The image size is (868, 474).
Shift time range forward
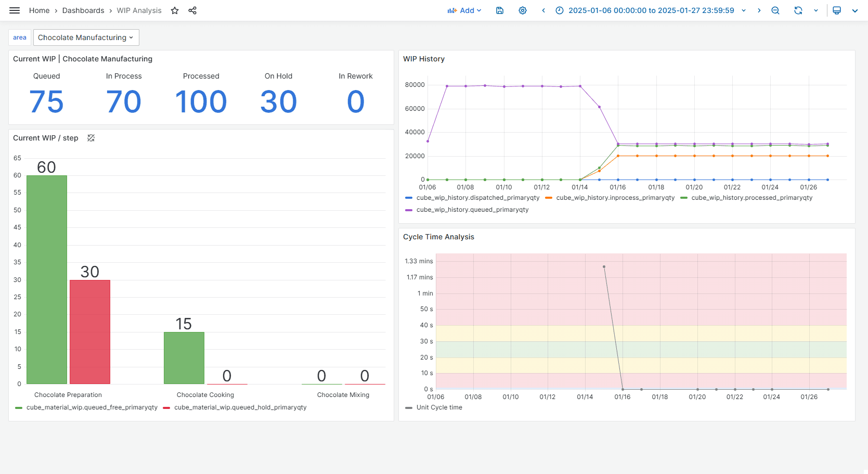point(759,10)
